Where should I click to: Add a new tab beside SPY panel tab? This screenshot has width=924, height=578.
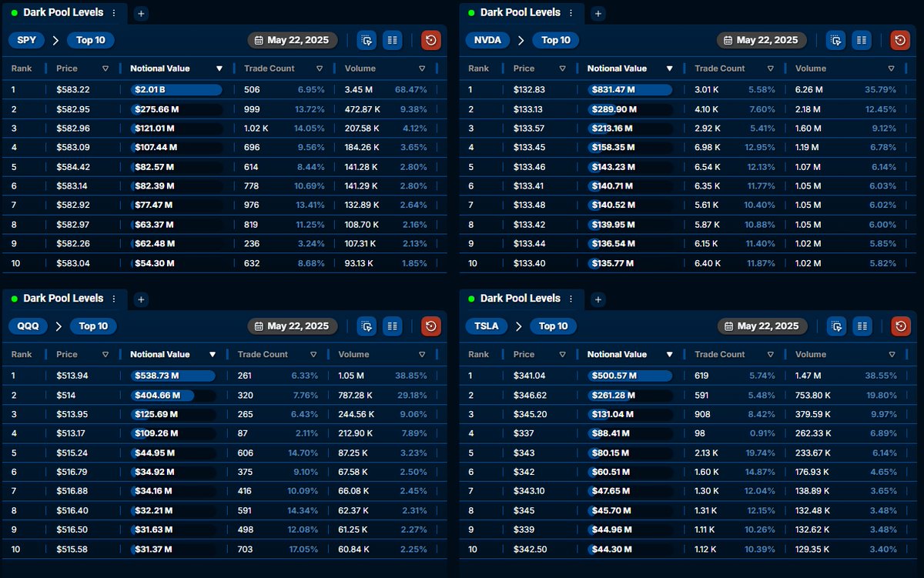[x=142, y=13]
